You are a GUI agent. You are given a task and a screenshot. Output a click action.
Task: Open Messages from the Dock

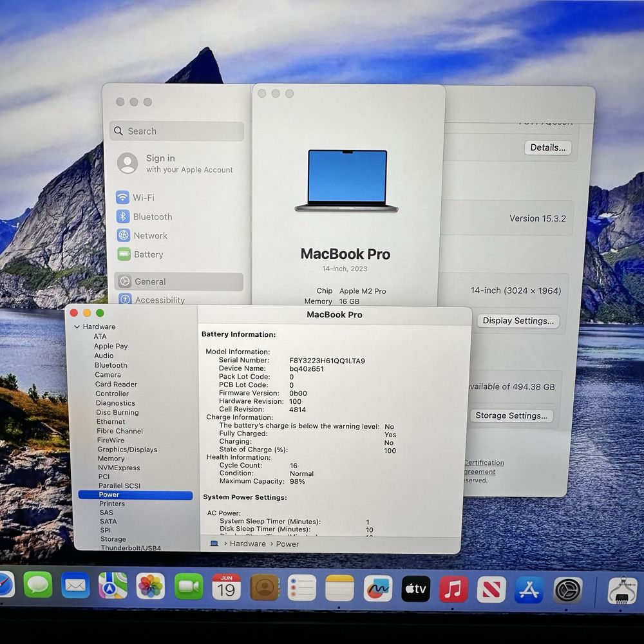pos(38,584)
